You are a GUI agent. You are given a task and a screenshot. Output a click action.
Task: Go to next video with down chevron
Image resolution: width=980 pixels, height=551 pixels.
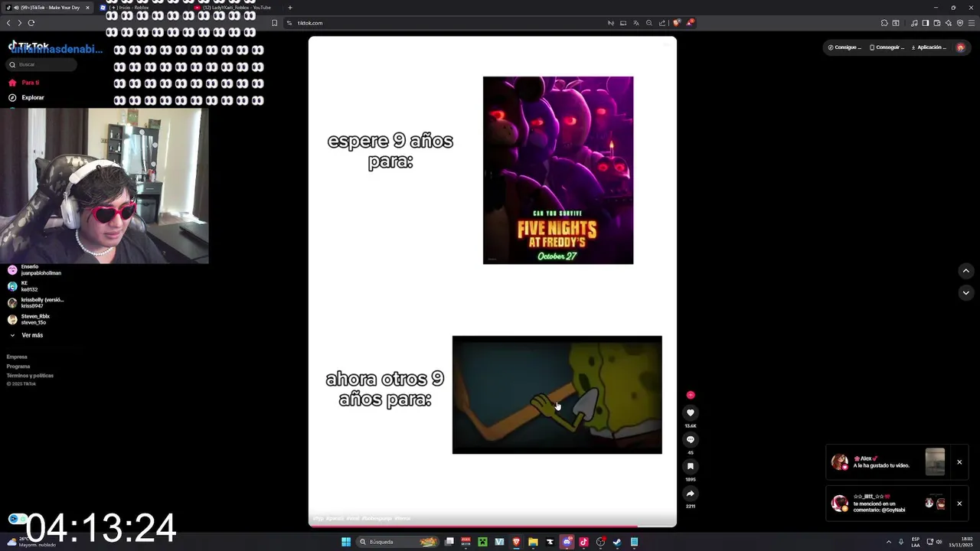click(965, 292)
